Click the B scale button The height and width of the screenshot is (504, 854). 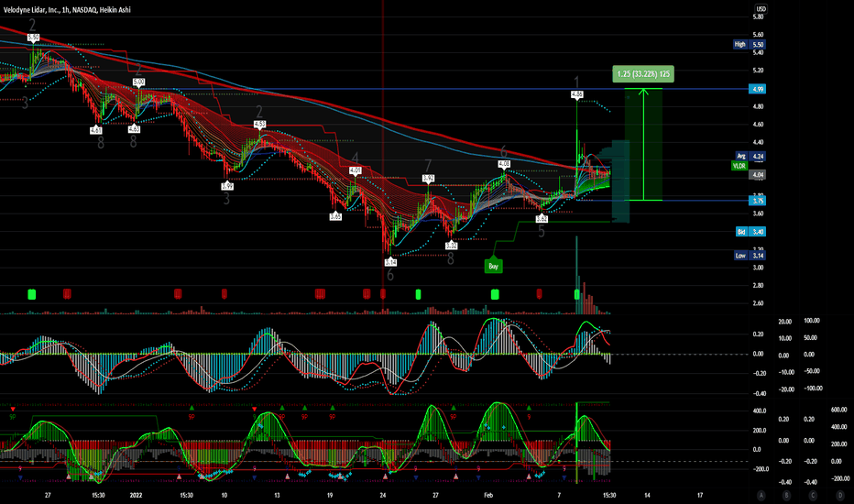(x=786, y=495)
